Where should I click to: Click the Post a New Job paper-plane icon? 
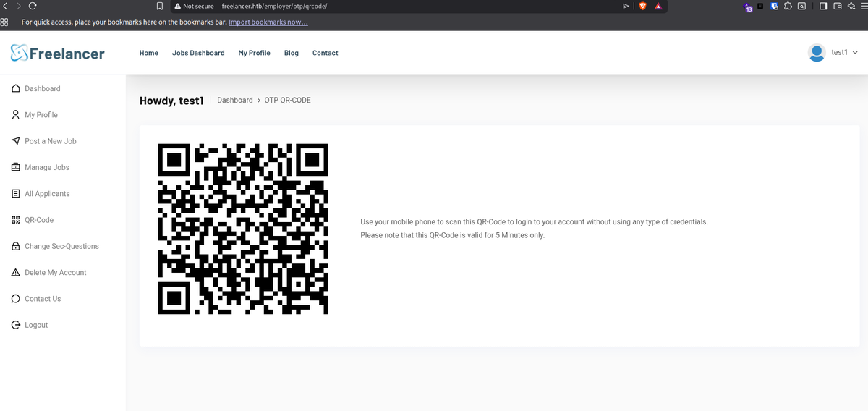[x=16, y=141]
